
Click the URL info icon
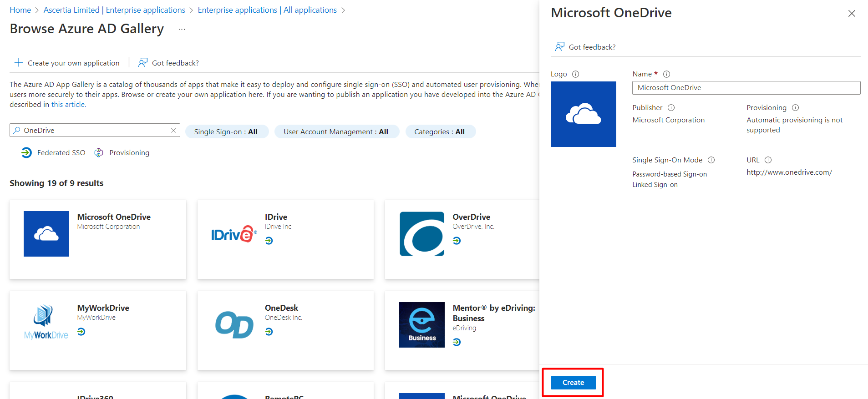[x=768, y=160]
